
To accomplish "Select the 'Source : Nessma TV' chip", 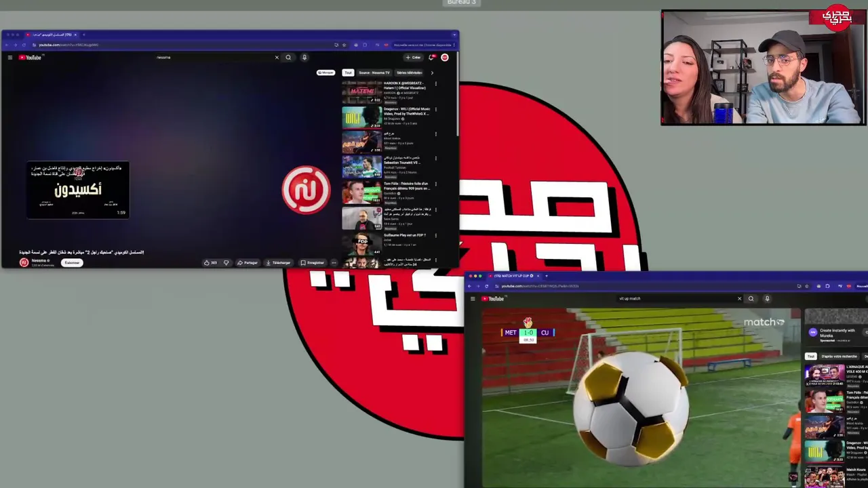I will 374,73.
